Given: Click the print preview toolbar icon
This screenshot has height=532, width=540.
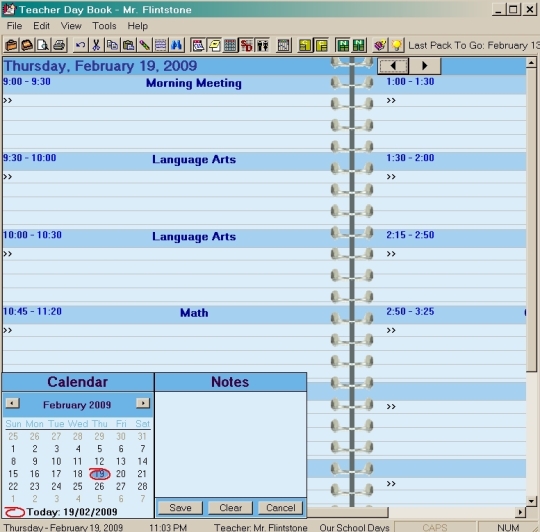Looking at the screenshot, I should pyautogui.click(x=43, y=45).
